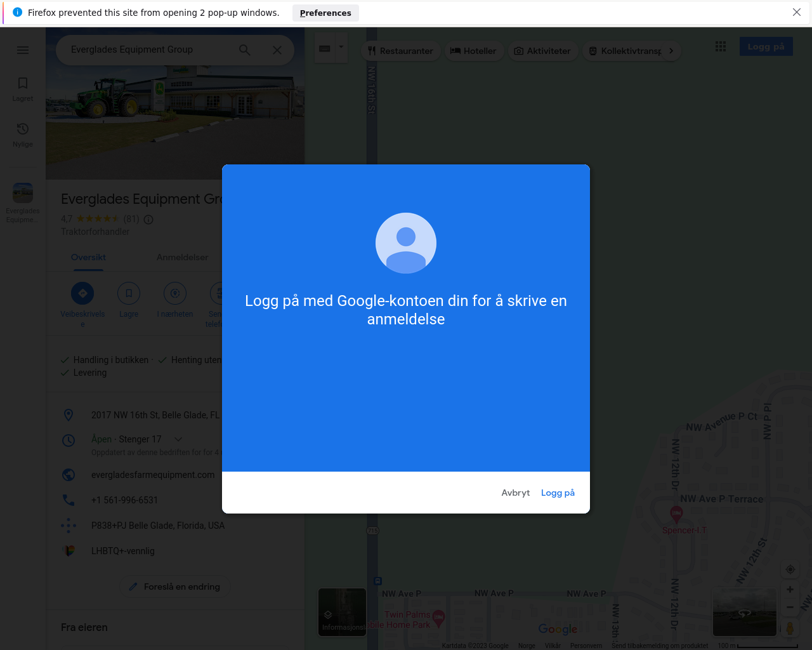Click plus code P838+PJ Belle Glade
Screen dimensions: 812x650
158,526
